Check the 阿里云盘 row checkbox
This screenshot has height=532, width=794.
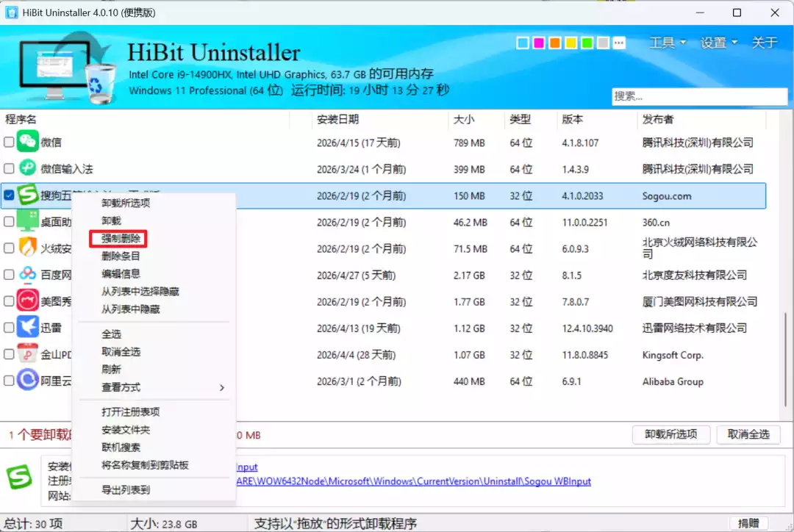click(x=9, y=380)
